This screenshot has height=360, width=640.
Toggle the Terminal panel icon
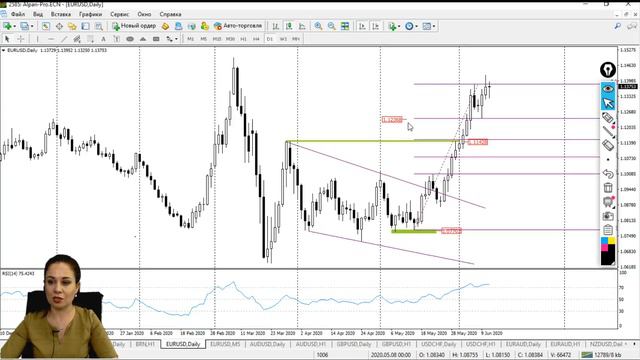[x=85, y=26]
